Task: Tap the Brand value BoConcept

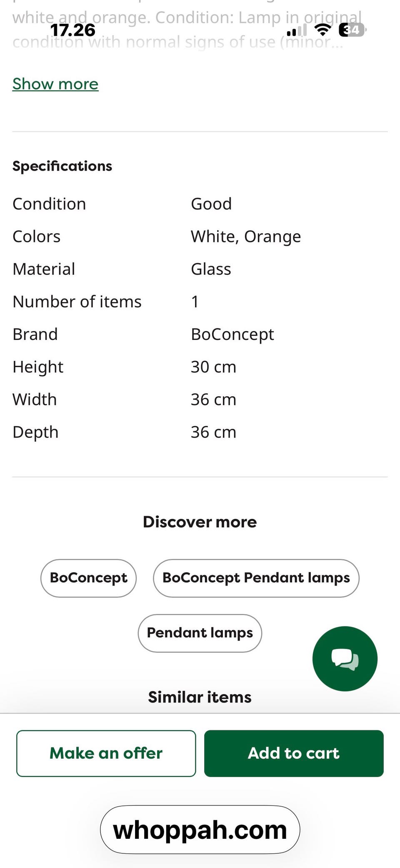Action: 232,334
